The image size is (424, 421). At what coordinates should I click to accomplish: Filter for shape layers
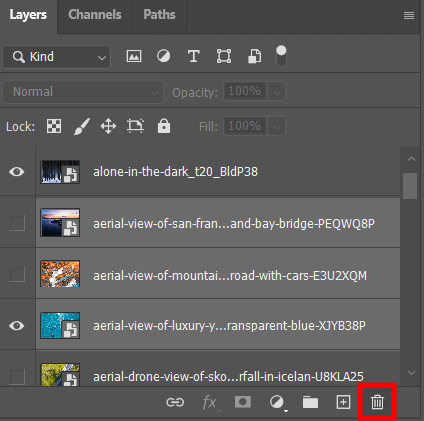point(224,56)
